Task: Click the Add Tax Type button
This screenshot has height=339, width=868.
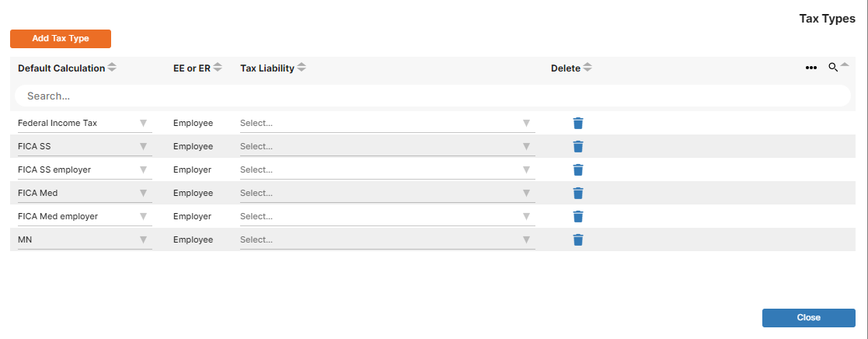Action: (61, 39)
